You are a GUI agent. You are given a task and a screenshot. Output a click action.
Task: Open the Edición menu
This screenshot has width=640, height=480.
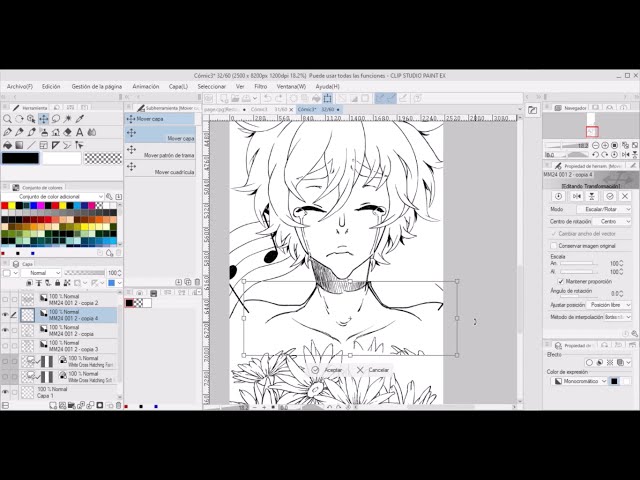51,87
